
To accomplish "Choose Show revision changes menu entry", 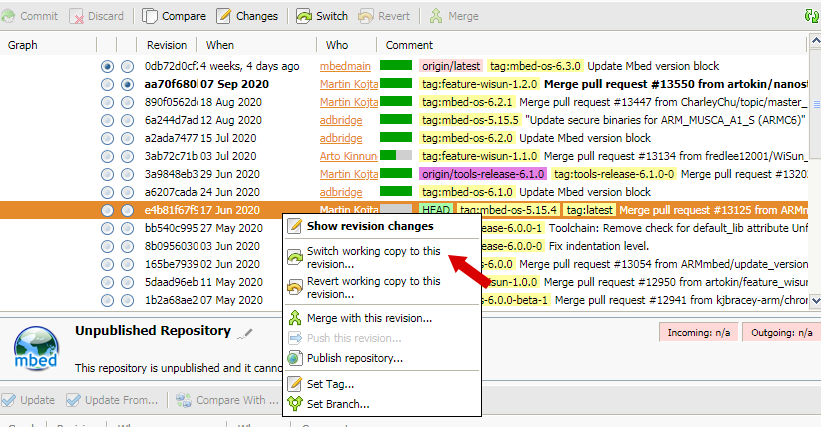I will (x=382, y=226).
